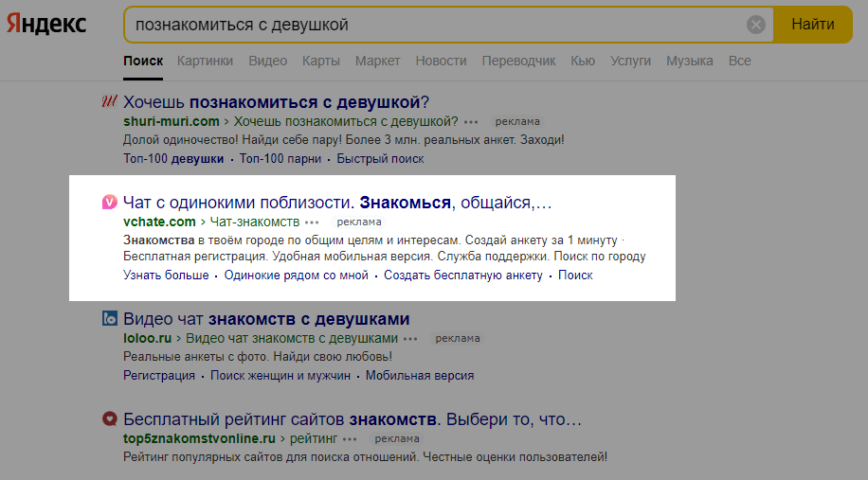Image resolution: width=868 pixels, height=480 pixels.
Task: Expand the Все services tab
Action: pyautogui.click(x=739, y=61)
